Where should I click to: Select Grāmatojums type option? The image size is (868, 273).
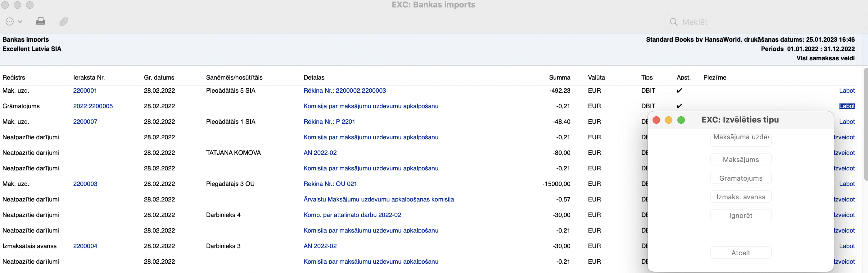click(740, 178)
